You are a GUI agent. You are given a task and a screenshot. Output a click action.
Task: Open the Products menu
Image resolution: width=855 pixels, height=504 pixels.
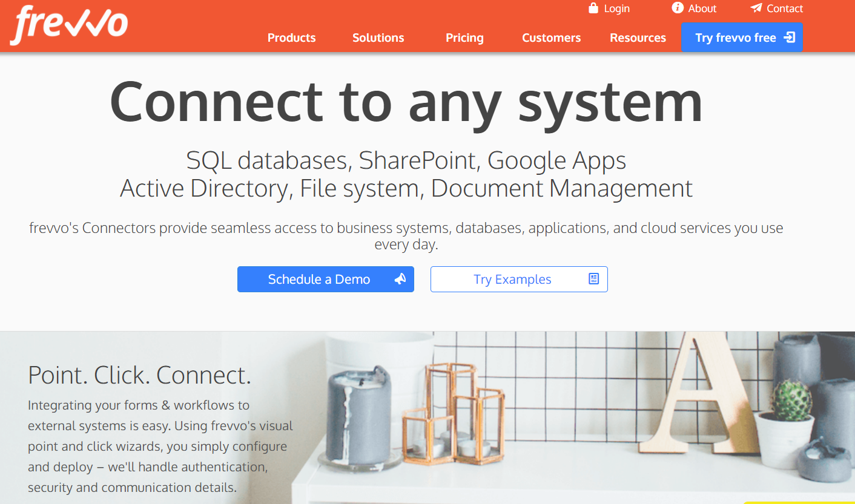click(292, 38)
